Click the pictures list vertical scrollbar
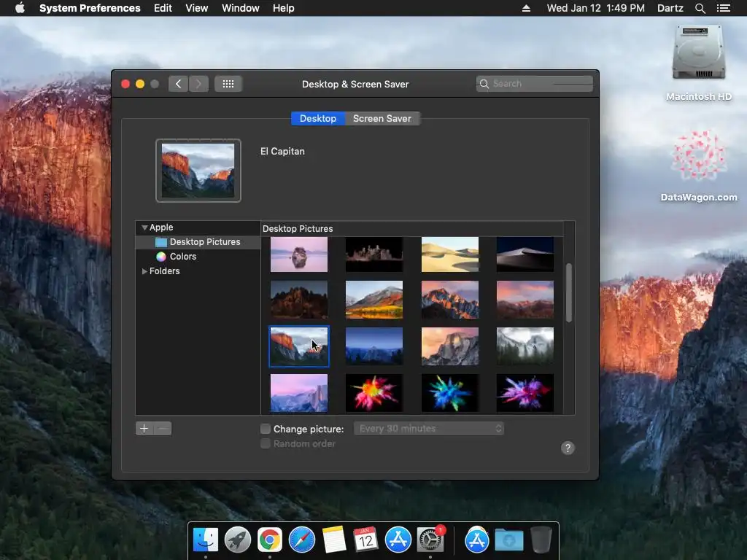 click(569, 293)
